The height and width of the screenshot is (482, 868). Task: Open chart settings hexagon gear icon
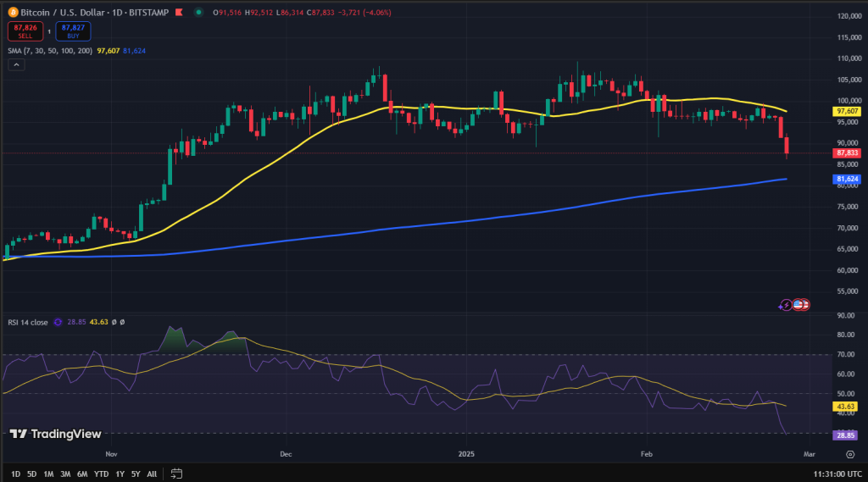[x=850, y=454]
